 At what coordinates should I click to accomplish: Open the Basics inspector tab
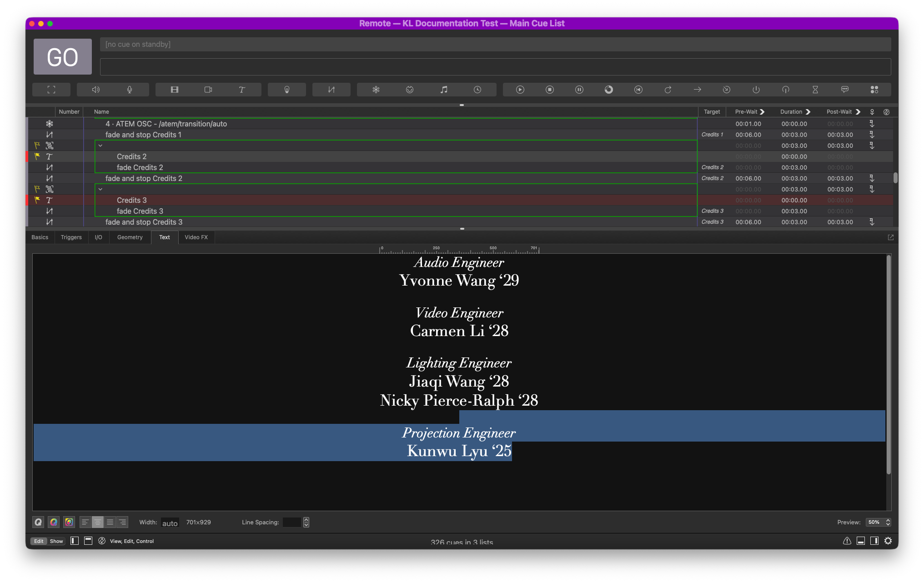(40, 237)
